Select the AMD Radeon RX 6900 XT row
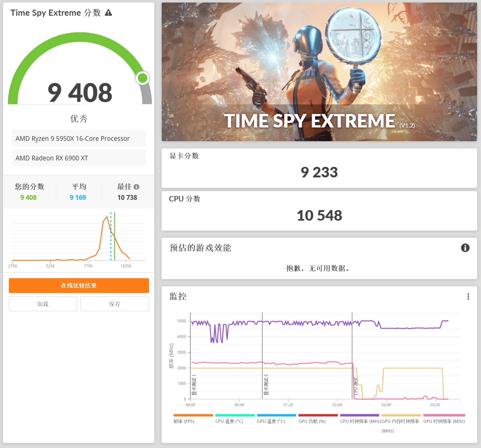The height and width of the screenshot is (448, 481). click(x=78, y=158)
